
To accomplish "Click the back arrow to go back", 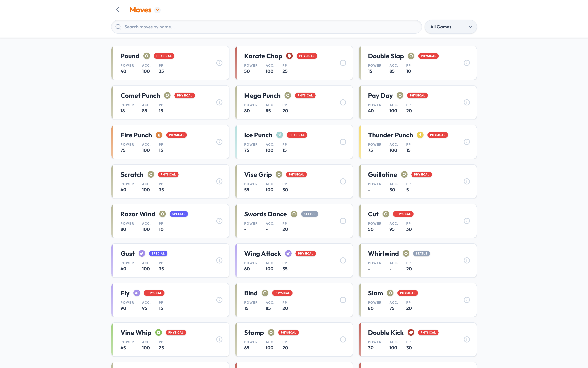I will point(118,9).
